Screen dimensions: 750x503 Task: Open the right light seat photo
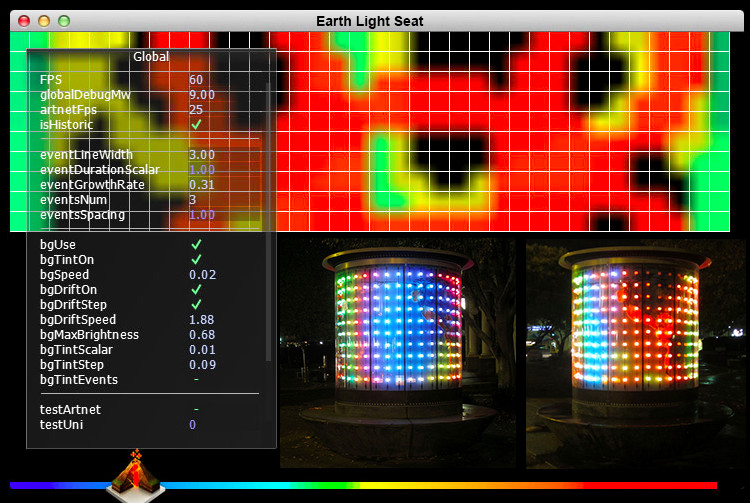coord(635,352)
